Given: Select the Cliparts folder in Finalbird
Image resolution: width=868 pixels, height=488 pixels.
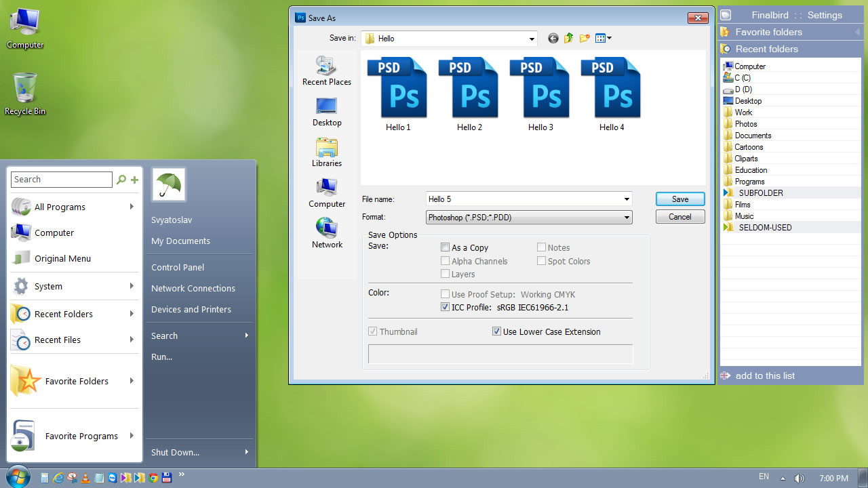Looking at the screenshot, I should [x=791, y=159].
